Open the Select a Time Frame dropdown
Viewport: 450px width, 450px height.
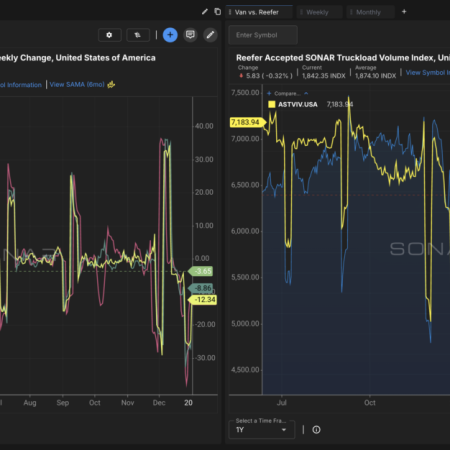point(262,430)
